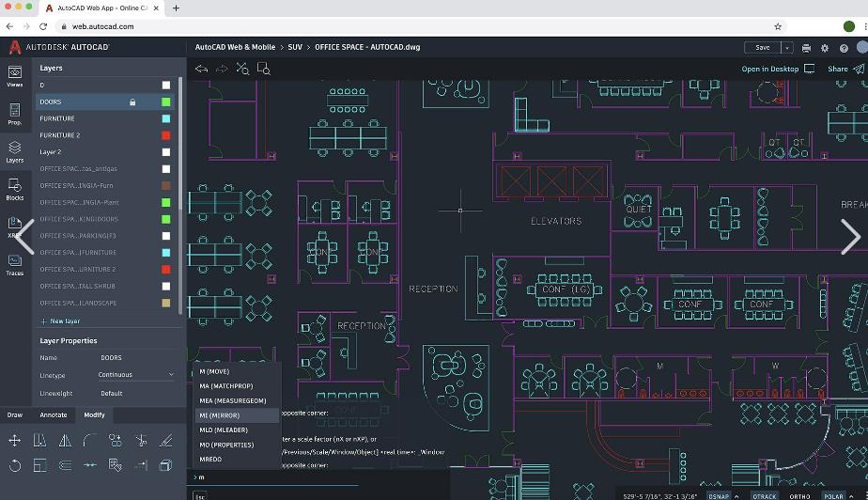The height and width of the screenshot is (500, 868).
Task: Switch to the Draw tab
Action: (15, 414)
